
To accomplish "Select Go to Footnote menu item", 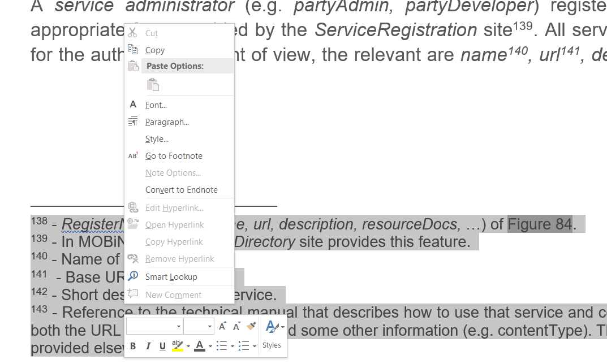I will pos(174,156).
